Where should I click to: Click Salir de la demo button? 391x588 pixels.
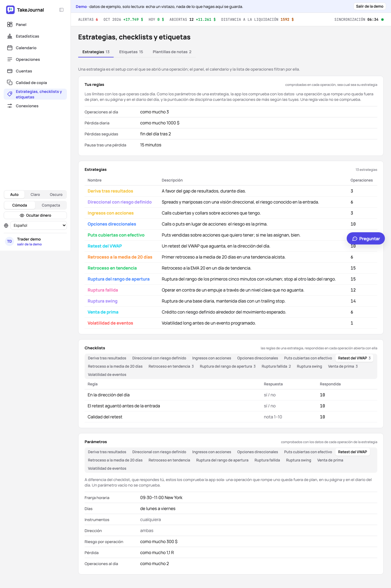click(370, 6)
